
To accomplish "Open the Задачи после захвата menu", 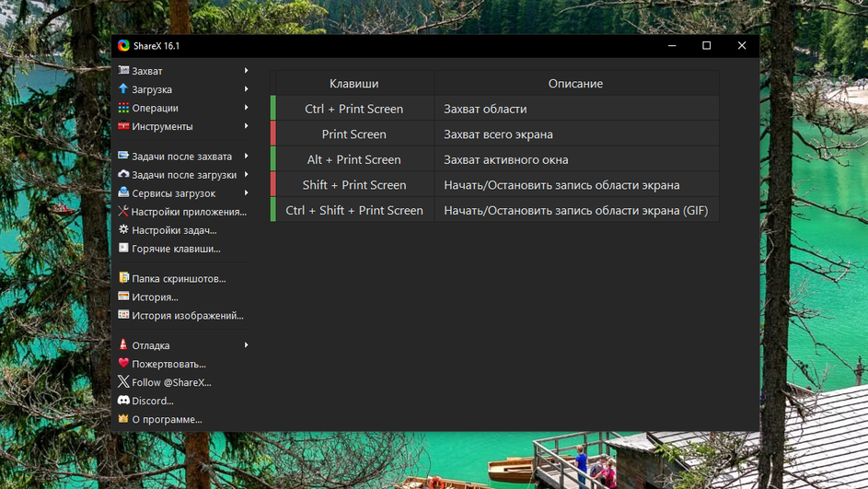I will 182,157.
